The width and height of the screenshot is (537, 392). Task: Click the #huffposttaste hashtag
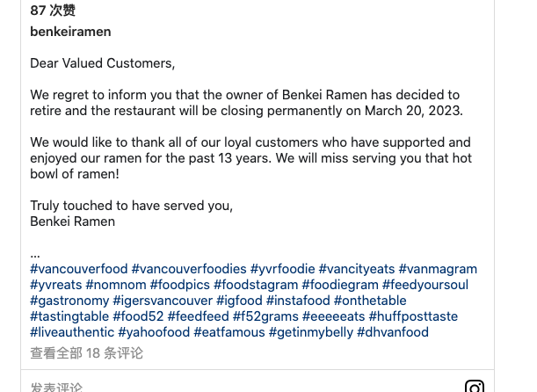point(413,316)
